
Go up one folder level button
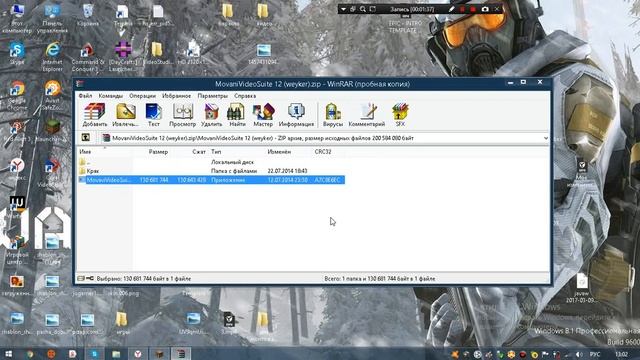(85, 138)
